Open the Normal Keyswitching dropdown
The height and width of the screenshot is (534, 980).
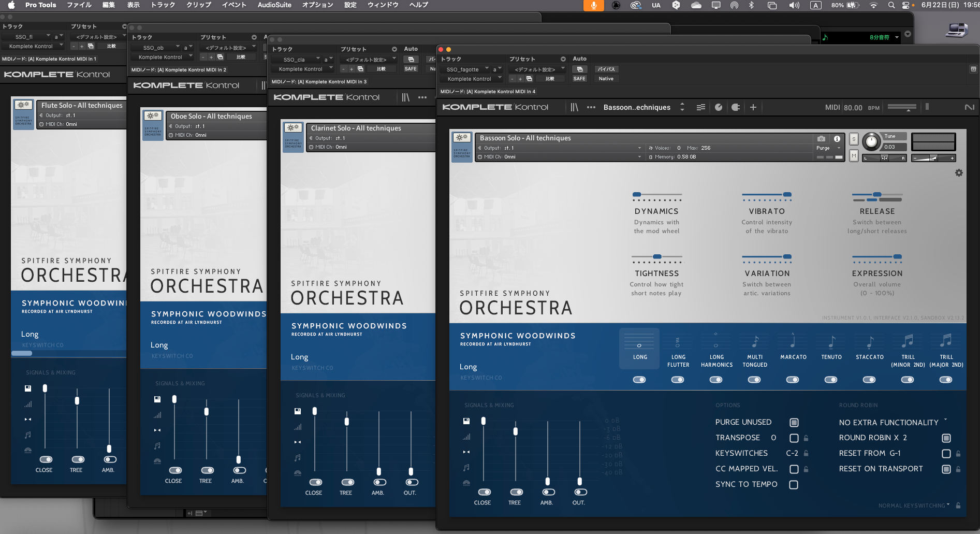point(914,506)
